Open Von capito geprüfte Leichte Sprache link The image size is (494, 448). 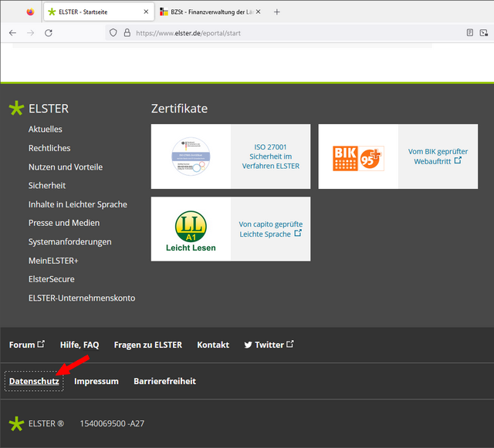(x=271, y=229)
